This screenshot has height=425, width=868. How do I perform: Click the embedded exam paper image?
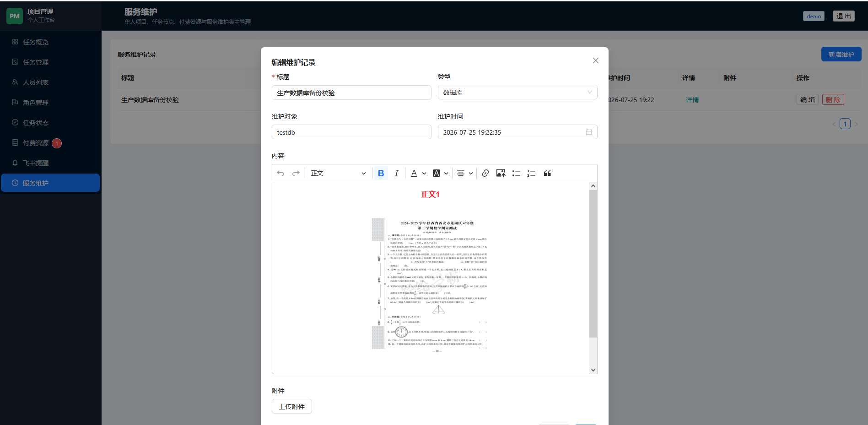point(430,284)
